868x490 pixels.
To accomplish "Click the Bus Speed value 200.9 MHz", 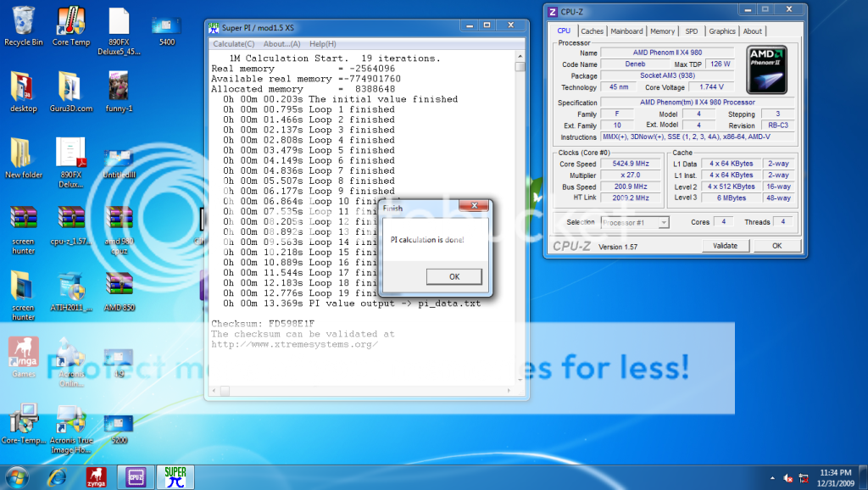I will point(631,187).
